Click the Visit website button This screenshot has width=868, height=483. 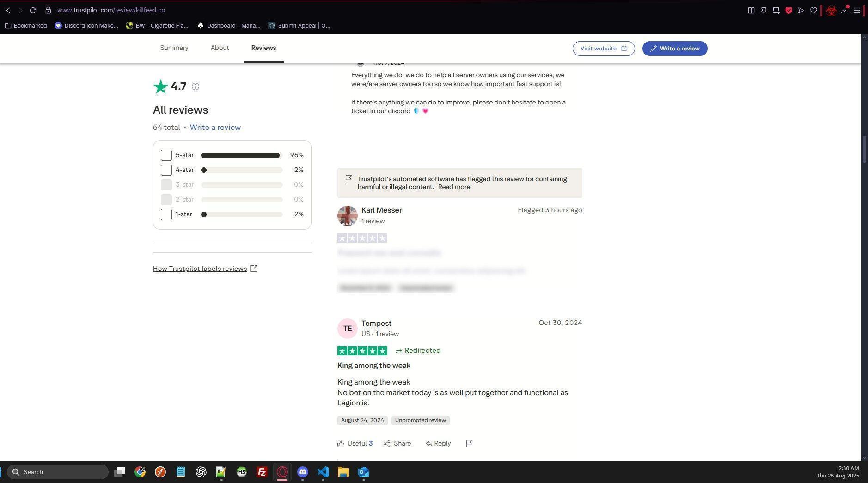point(604,49)
